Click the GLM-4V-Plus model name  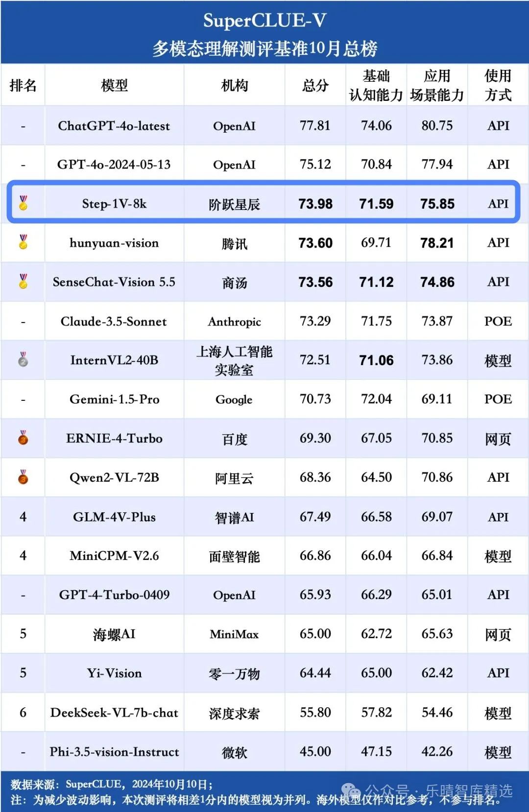pos(114,517)
